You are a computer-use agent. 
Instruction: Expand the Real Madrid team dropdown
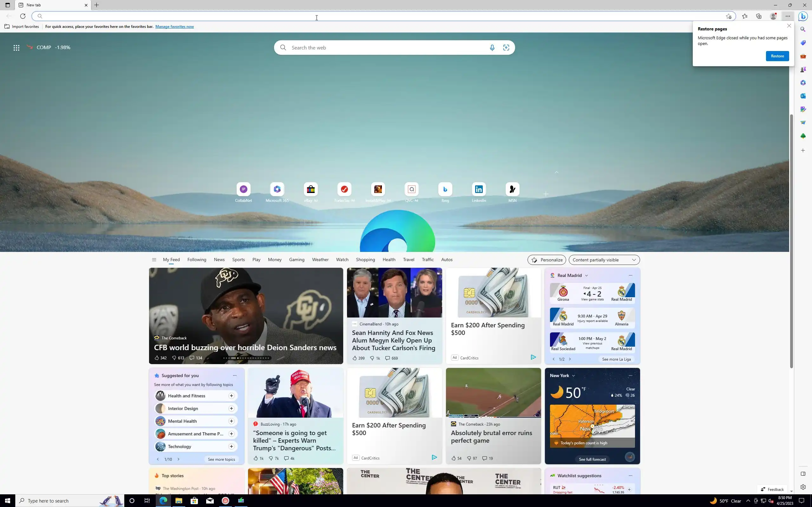tap(586, 275)
